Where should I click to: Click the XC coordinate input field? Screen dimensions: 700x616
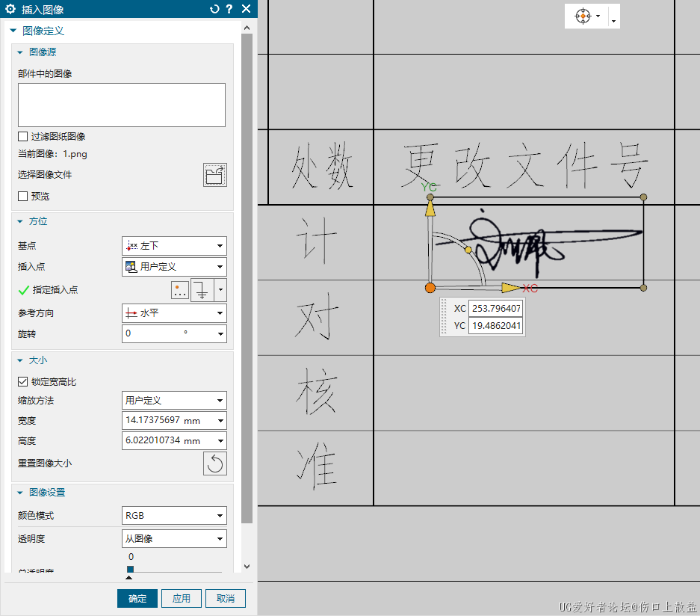coord(495,308)
